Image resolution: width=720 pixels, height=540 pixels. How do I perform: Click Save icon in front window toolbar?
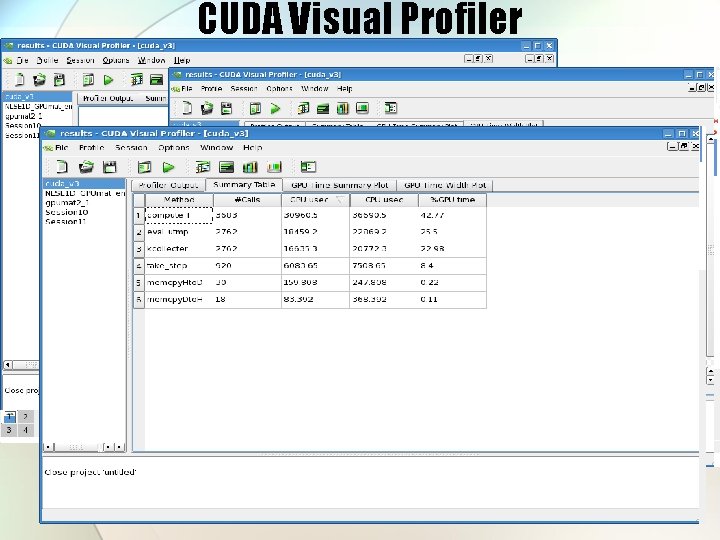coord(110,167)
